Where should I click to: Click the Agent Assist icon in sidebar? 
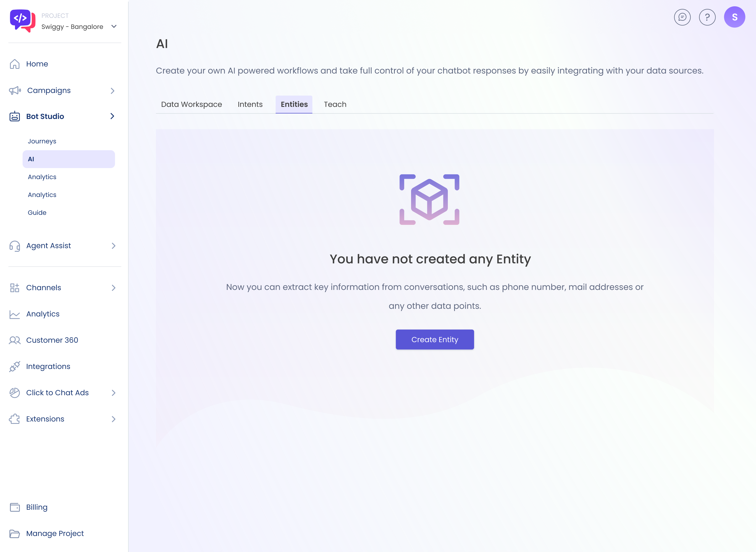(x=14, y=246)
